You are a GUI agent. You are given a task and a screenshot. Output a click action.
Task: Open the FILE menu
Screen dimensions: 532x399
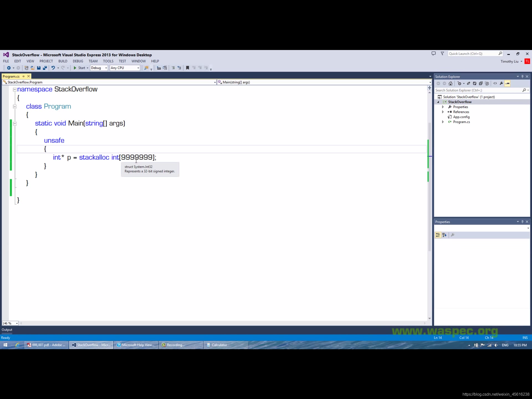click(x=6, y=61)
